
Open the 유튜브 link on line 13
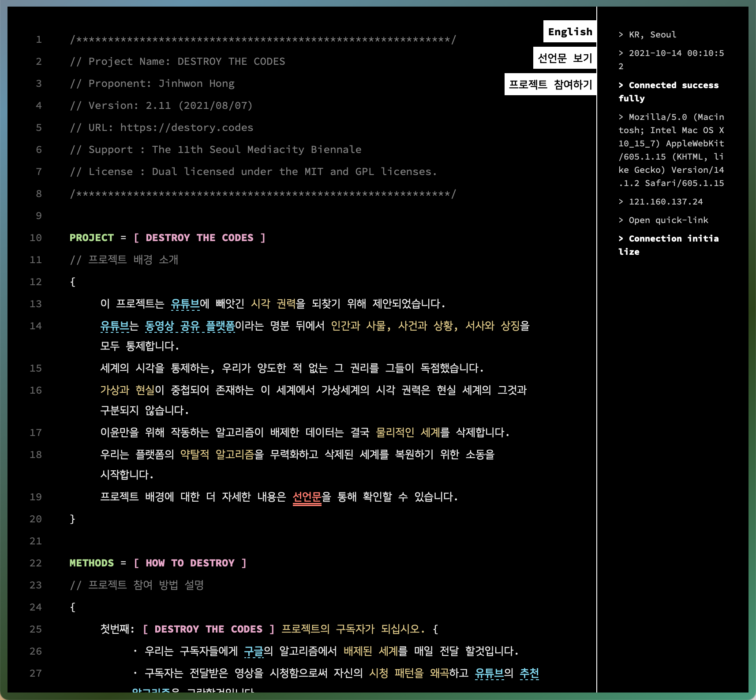tap(185, 304)
